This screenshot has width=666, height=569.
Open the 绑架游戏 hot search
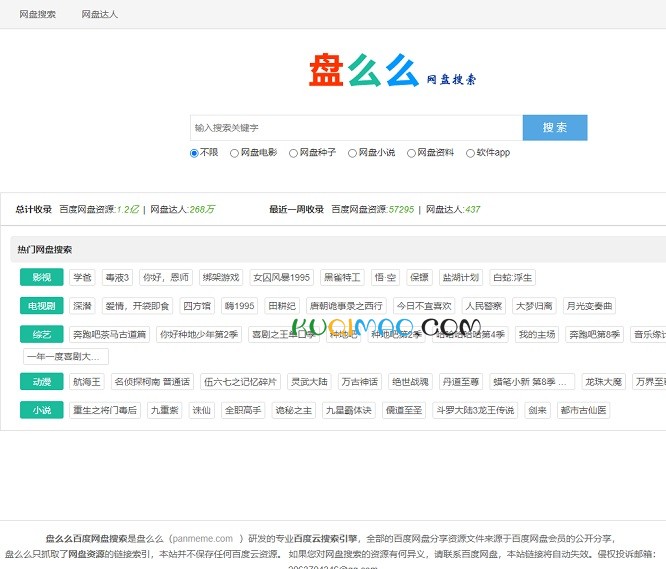point(221,277)
